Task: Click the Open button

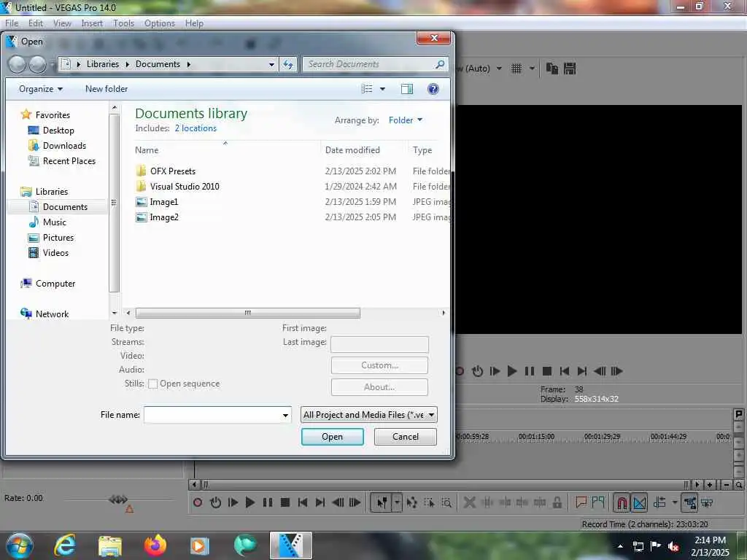Action: pyautogui.click(x=333, y=437)
